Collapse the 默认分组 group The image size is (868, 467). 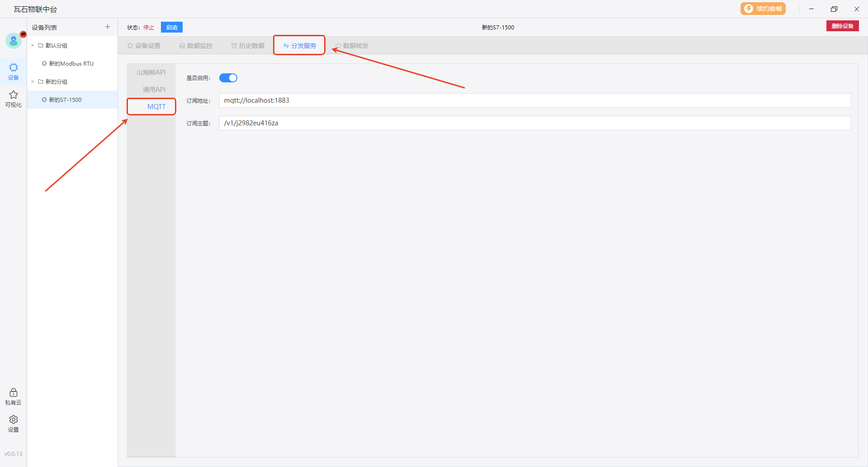click(x=33, y=46)
